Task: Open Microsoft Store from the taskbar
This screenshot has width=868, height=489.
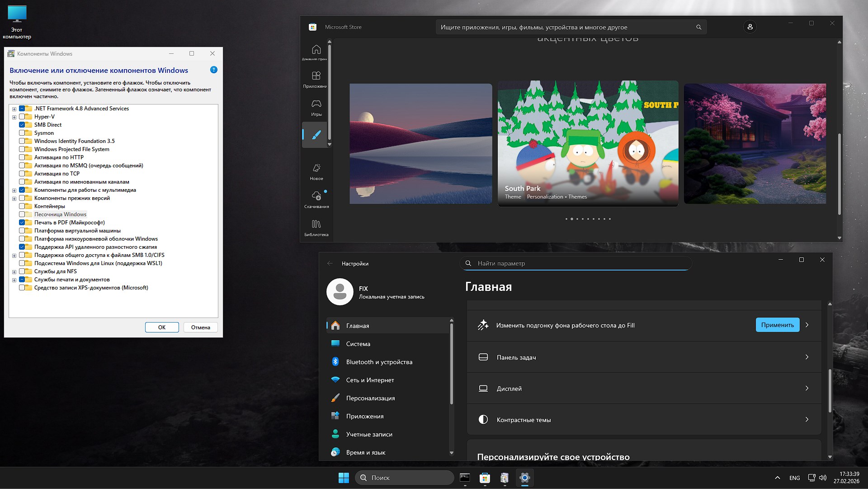Action: coord(485,478)
